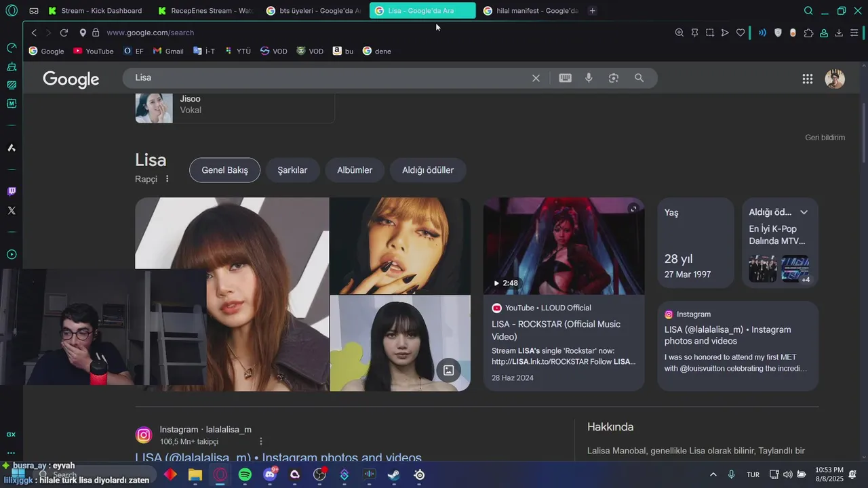Open extensions puzzle icon
Screen dimensions: 868x488
pyautogui.click(x=808, y=33)
